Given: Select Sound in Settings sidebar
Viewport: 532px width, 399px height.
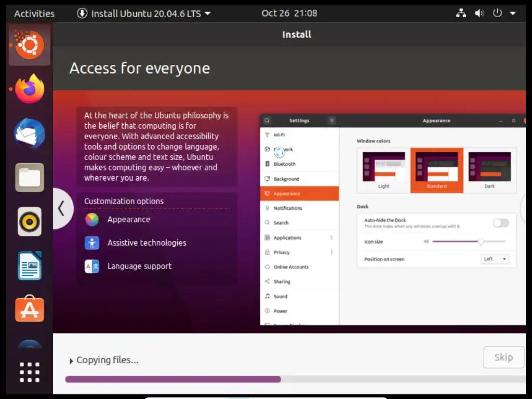Looking at the screenshot, I should click(300, 296).
